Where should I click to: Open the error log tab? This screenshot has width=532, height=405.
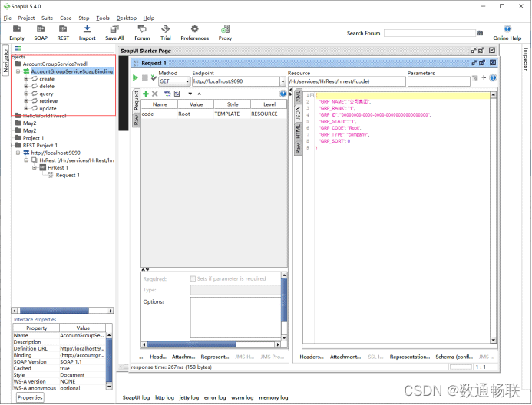(x=215, y=398)
